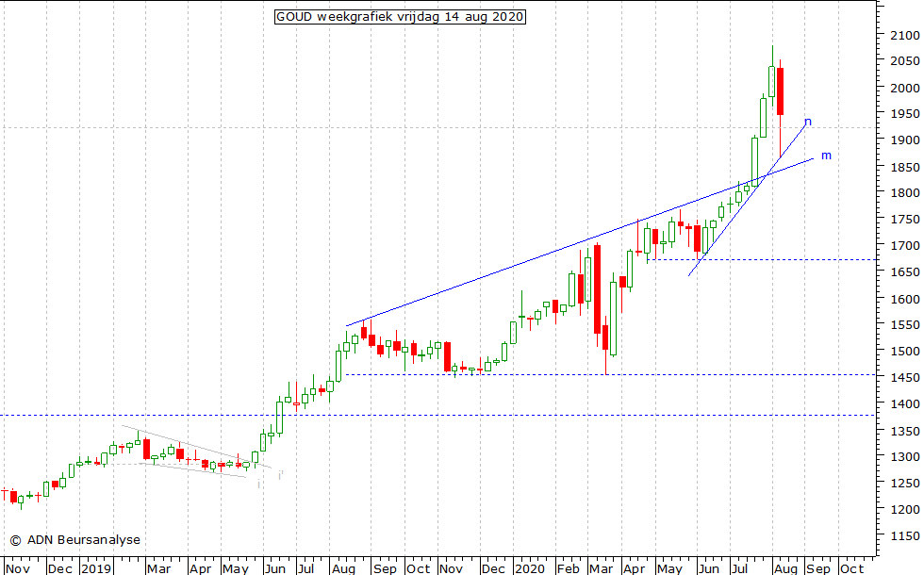Select the 1900 price axis label

[x=904, y=140]
